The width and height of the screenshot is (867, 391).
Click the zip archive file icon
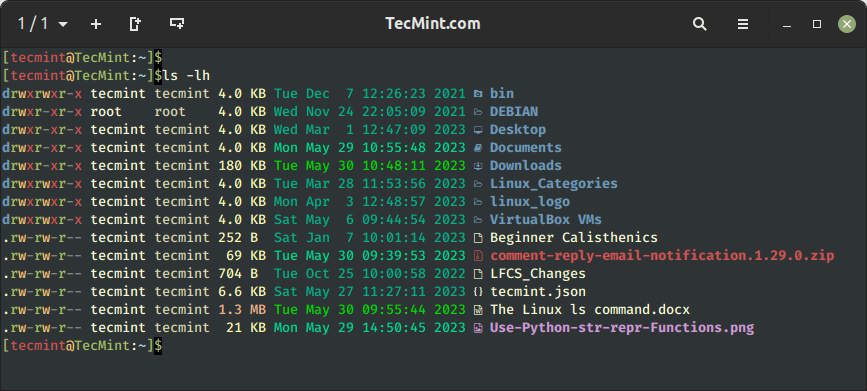pyautogui.click(x=478, y=256)
